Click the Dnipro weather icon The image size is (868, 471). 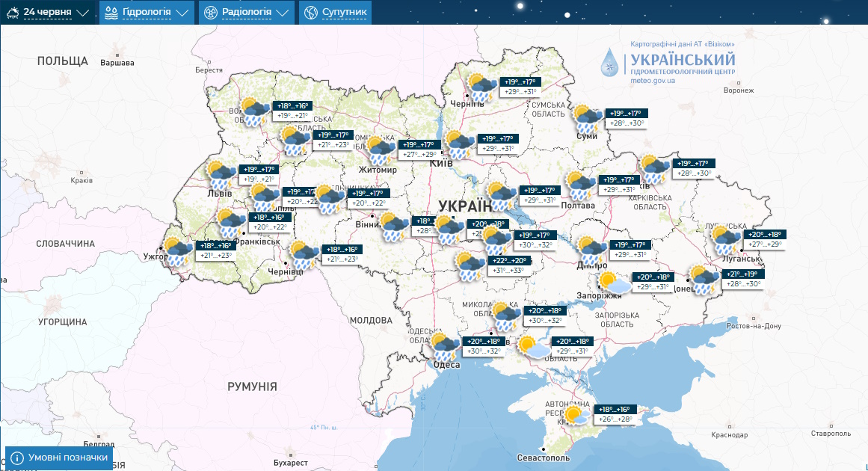click(591, 250)
